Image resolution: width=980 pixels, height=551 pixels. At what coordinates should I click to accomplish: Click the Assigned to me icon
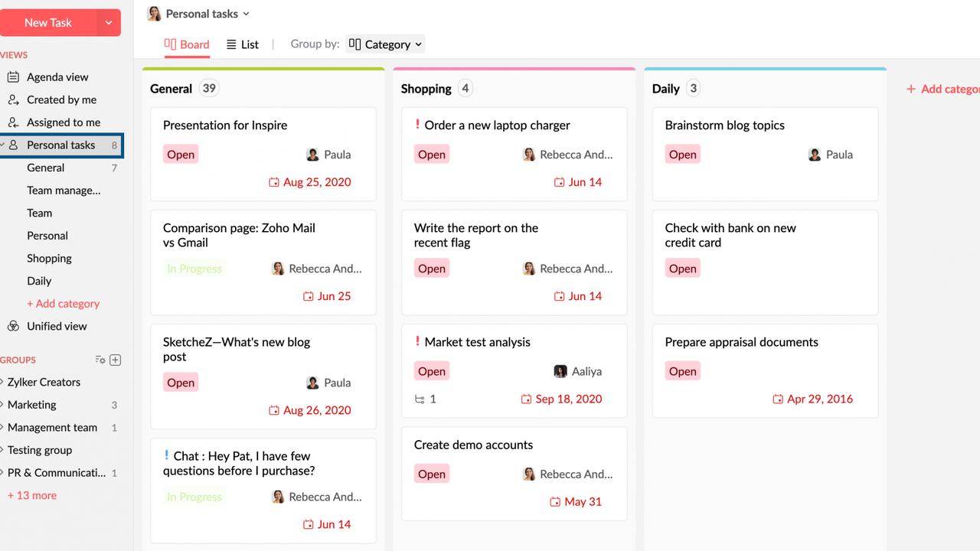[x=13, y=122]
